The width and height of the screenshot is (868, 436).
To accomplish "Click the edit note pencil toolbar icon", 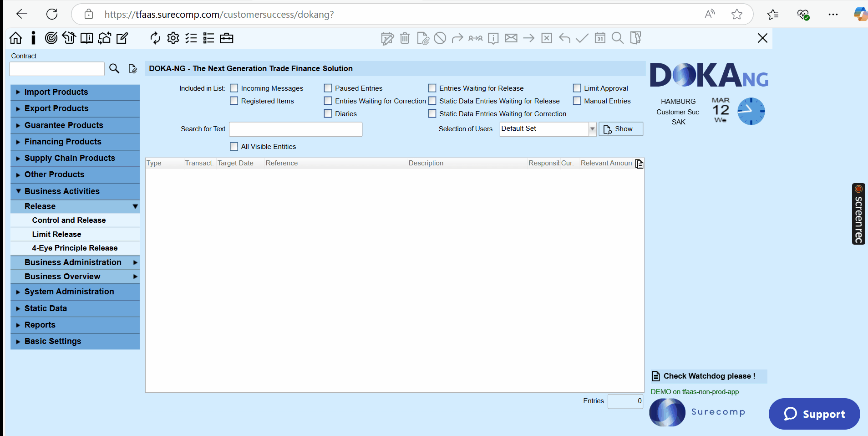I will click(122, 38).
